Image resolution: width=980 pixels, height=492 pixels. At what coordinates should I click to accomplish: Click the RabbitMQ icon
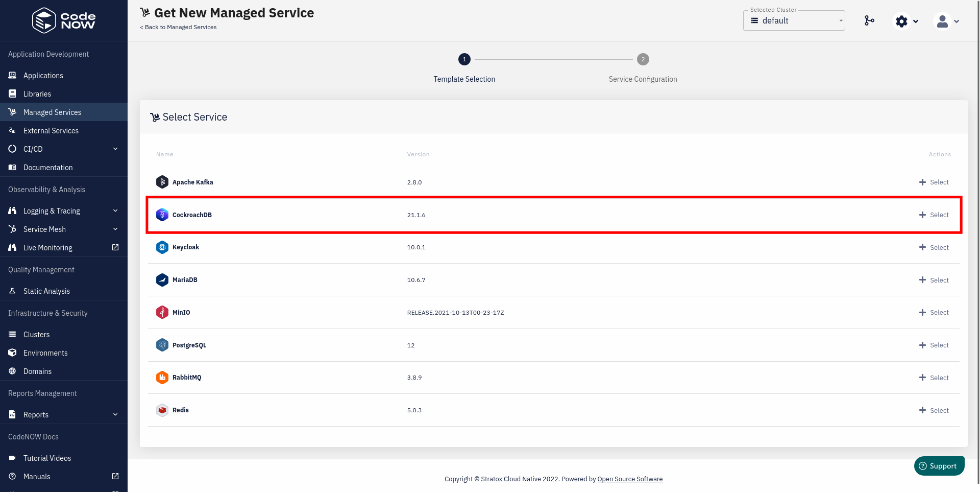tap(162, 378)
